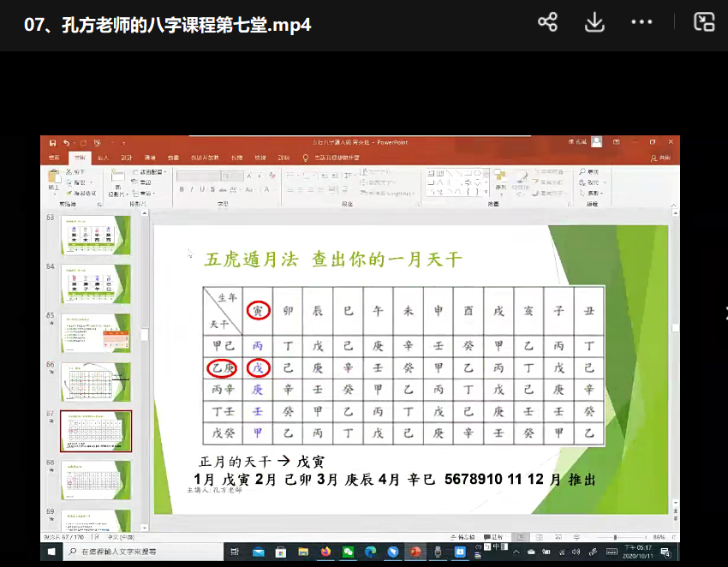The width and height of the screenshot is (728, 567).
Task: Click the share icon in the video header
Action: 547,23
